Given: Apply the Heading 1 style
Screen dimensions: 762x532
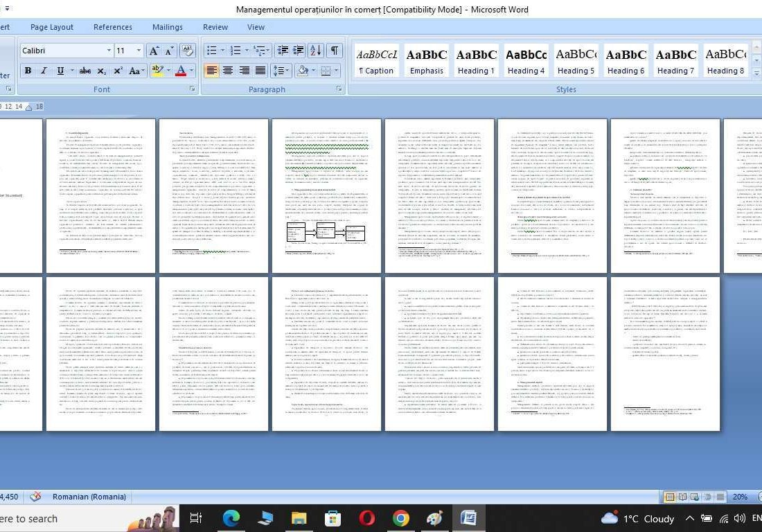Looking at the screenshot, I should click(x=476, y=61).
